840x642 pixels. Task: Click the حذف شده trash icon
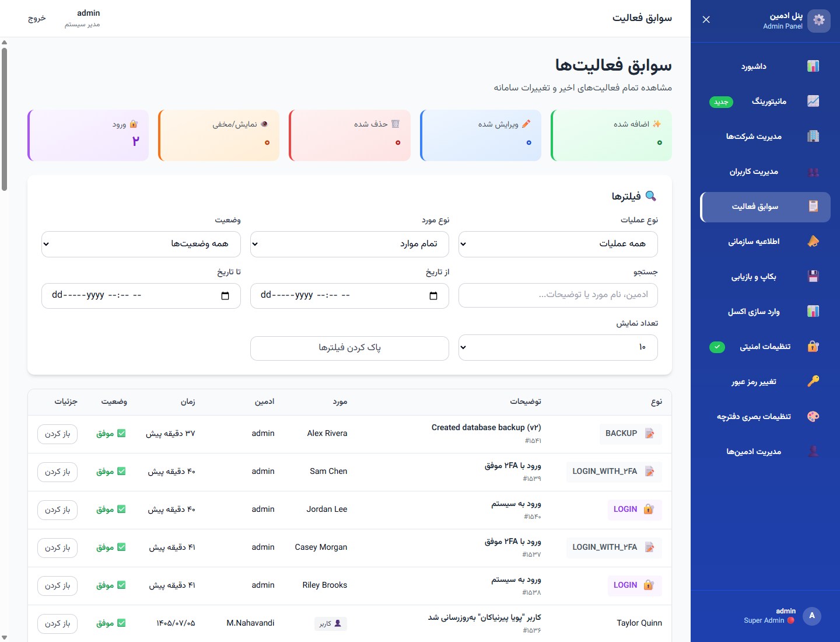click(395, 124)
